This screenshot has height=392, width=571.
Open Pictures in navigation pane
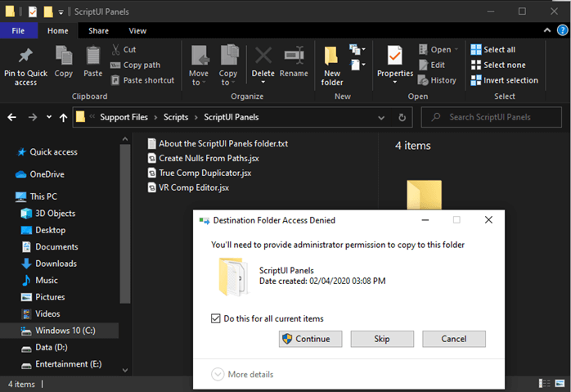pos(43,297)
